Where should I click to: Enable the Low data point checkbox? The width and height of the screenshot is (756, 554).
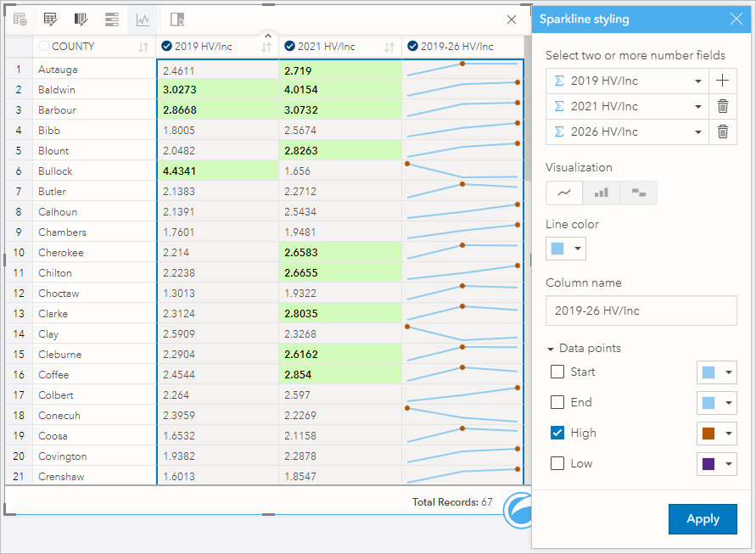(x=557, y=463)
